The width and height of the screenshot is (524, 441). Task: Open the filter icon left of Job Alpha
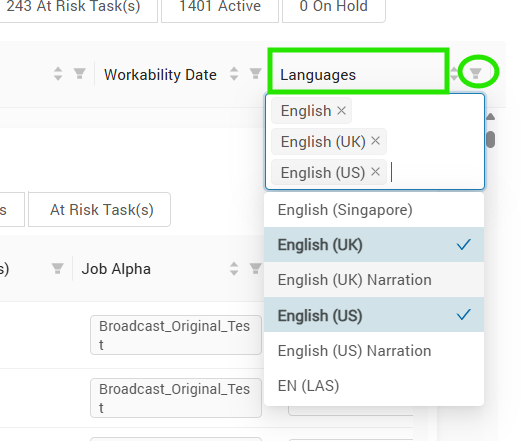pyautogui.click(x=57, y=269)
